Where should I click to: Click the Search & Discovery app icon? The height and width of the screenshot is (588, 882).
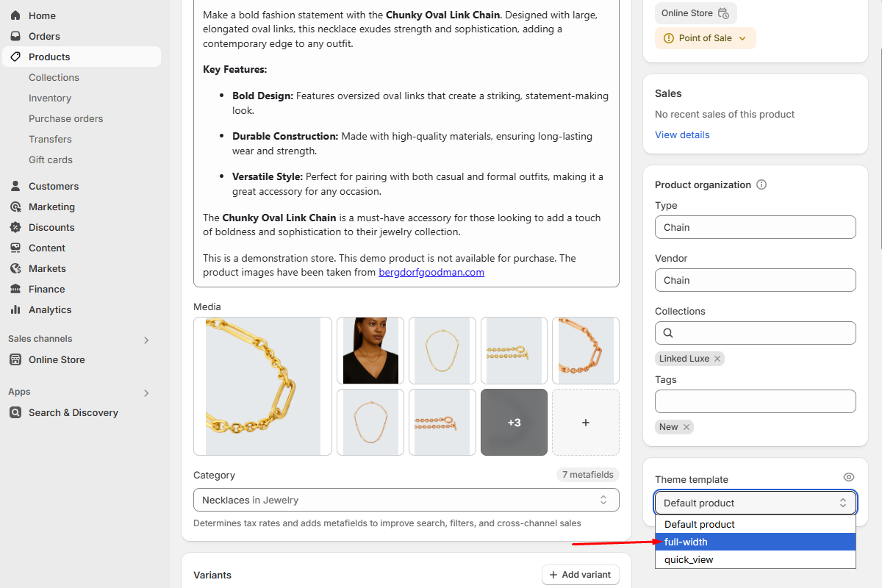[15, 412]
